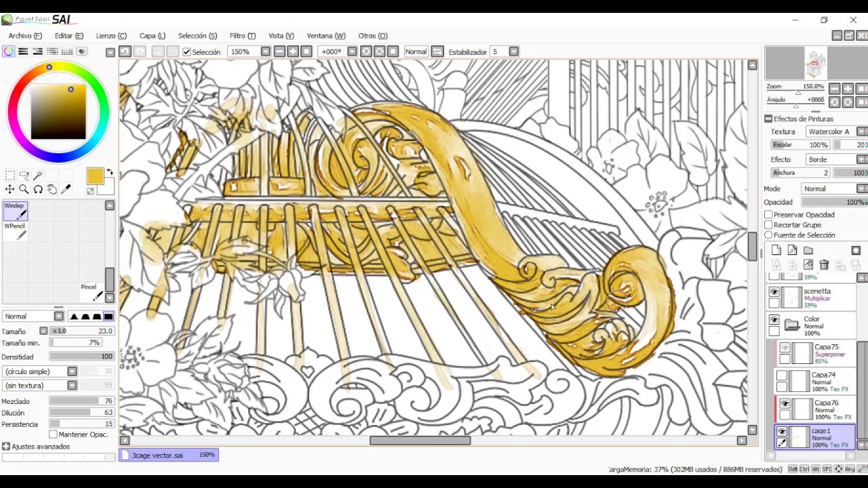Pick the eyedropper color tool
The height and width of the screenshot is (488, 868).
pyautogui.click(x=66, y=189)
